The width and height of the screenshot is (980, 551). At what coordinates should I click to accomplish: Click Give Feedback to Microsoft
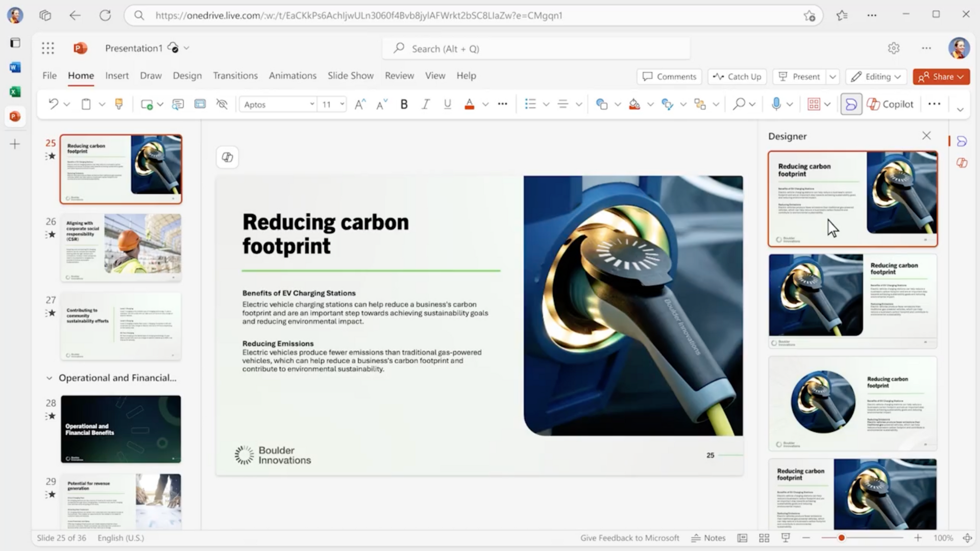630,538
